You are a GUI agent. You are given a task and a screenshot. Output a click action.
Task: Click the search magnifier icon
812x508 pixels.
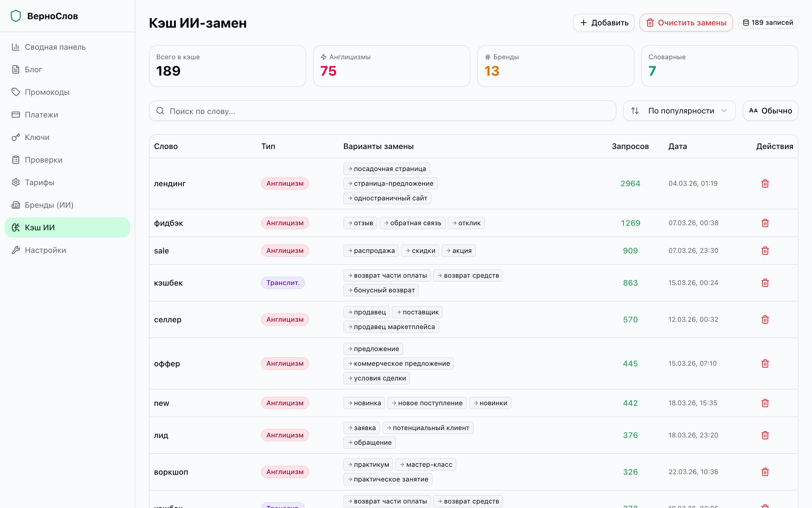tap(160, 111)
